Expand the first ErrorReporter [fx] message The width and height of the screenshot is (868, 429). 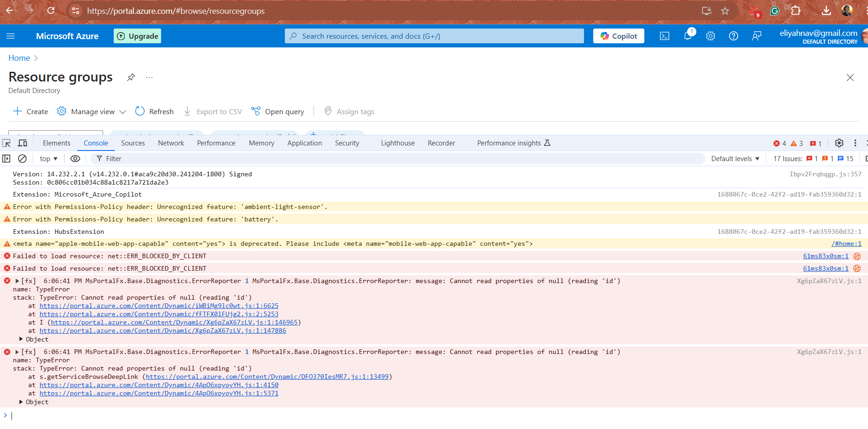17,281
